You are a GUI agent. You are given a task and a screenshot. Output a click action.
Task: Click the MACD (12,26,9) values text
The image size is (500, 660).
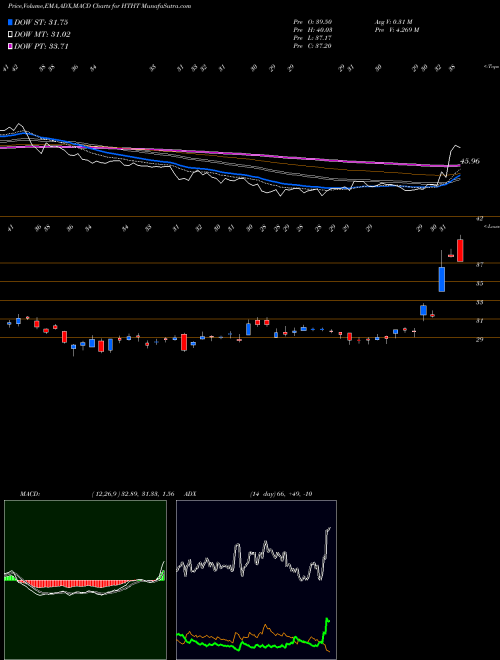click(x=133, y=494)
